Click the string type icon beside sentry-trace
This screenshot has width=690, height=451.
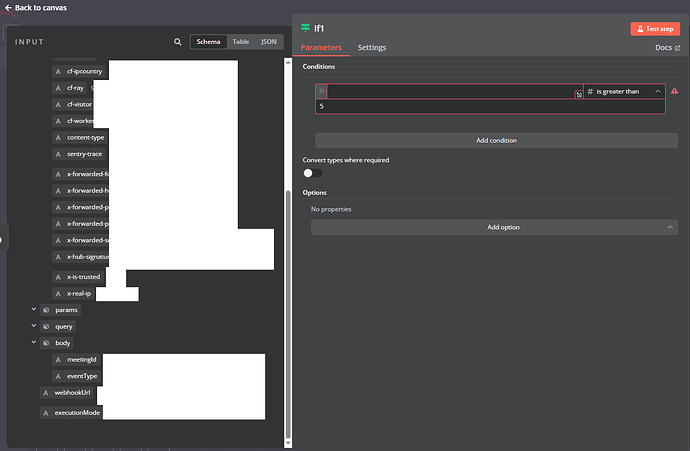58,154
